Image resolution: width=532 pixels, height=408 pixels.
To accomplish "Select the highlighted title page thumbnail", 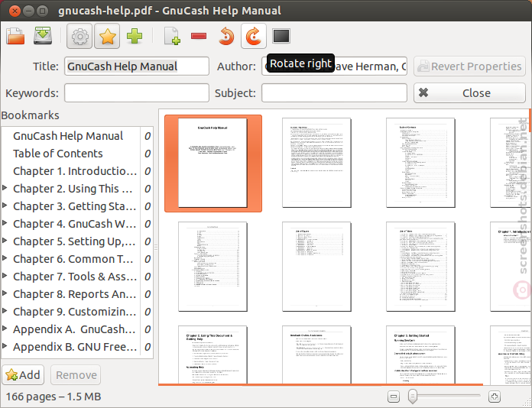I will coord(212,164).
